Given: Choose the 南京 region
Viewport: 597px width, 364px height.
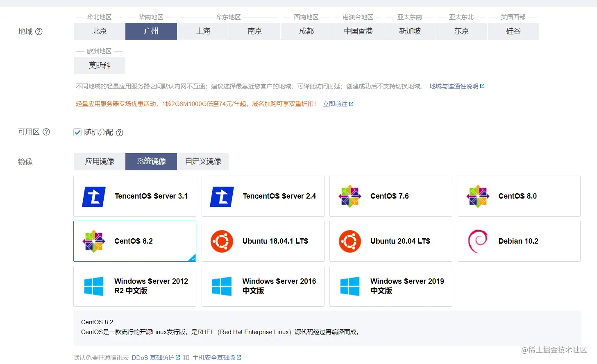Looking at the screenshot, I should pyautogui.click(x=254, y=31).
